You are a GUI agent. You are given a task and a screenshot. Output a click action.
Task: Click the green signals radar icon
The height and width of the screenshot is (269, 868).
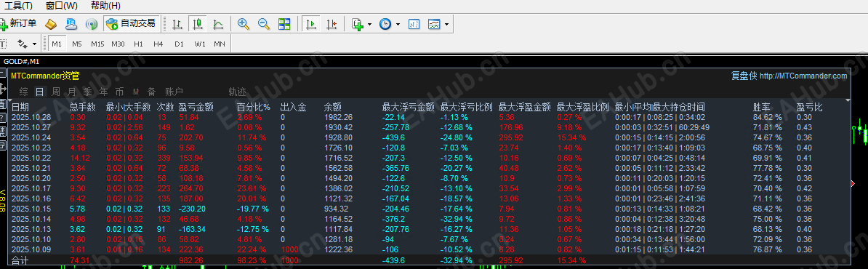pos(92,24)
